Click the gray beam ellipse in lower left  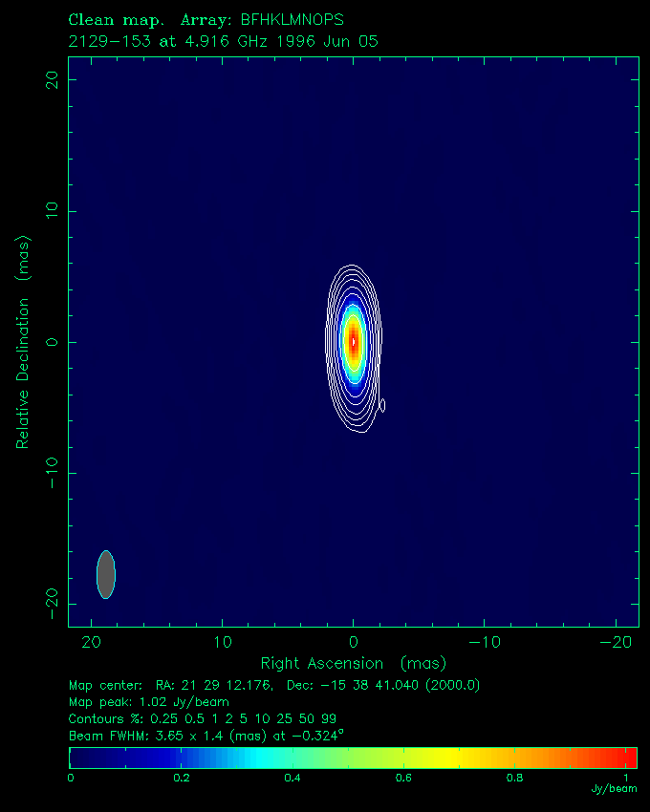(106, 574)
